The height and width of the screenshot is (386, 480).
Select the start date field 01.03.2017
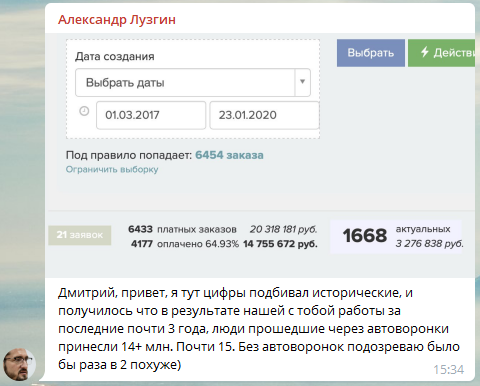151,115
